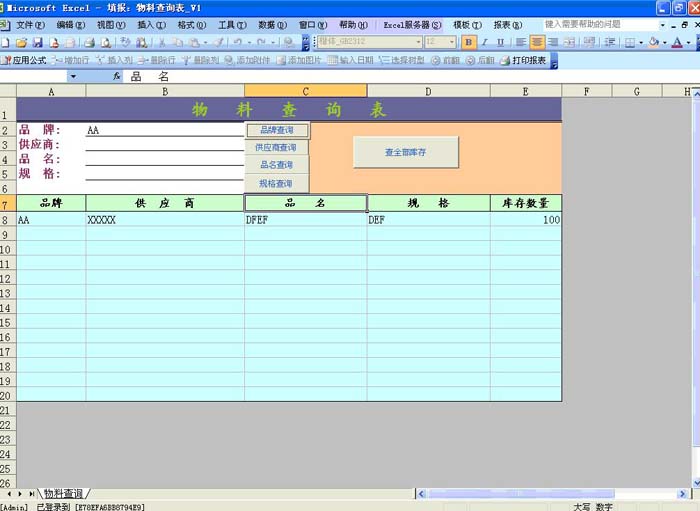Click the Save icon in the toolbar
Viewport: 700px width, 511px height.
37,43
